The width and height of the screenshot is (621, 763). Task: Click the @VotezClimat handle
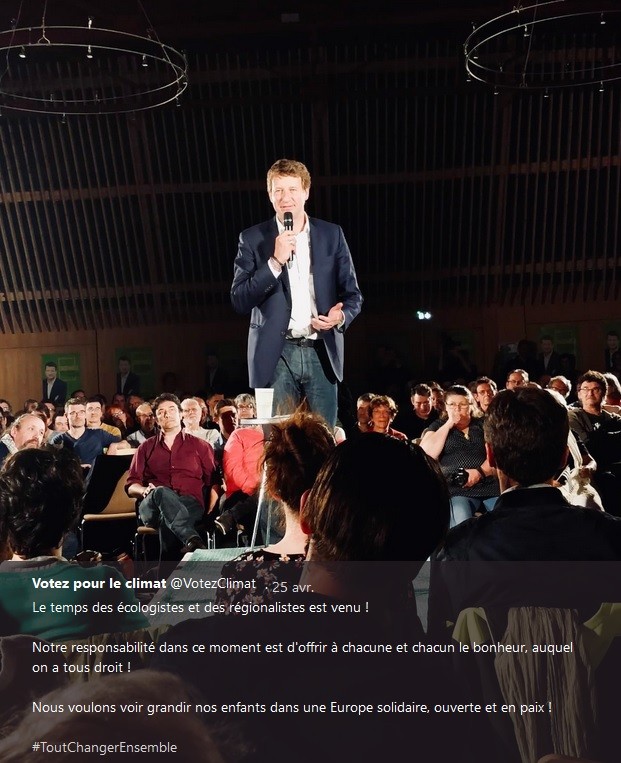[213, 583]
